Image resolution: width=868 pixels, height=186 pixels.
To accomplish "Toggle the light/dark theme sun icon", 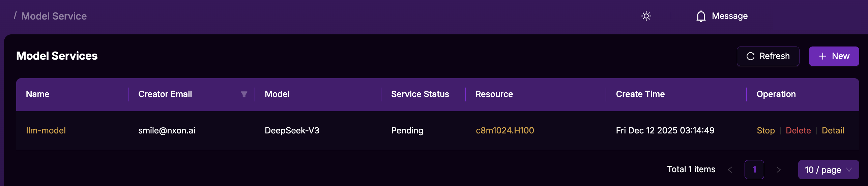I will click(646, 16).
